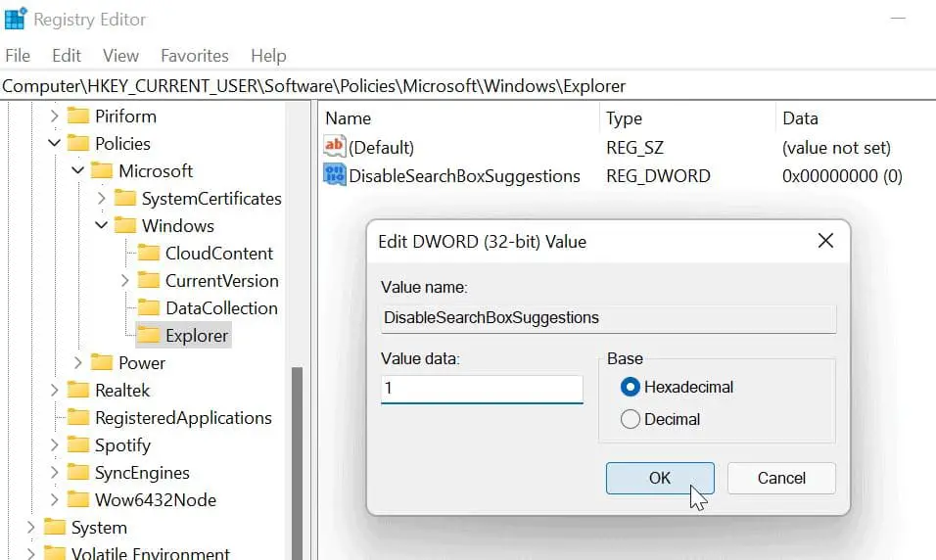This screenshot has width=936, height=560.
Task: Click the Value data input field
Action: coord(482,389)
